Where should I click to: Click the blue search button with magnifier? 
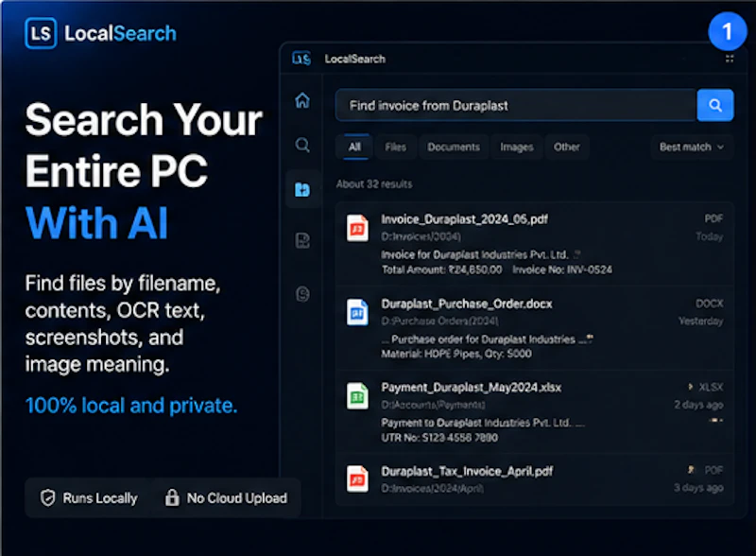click(x=715, y=105)
